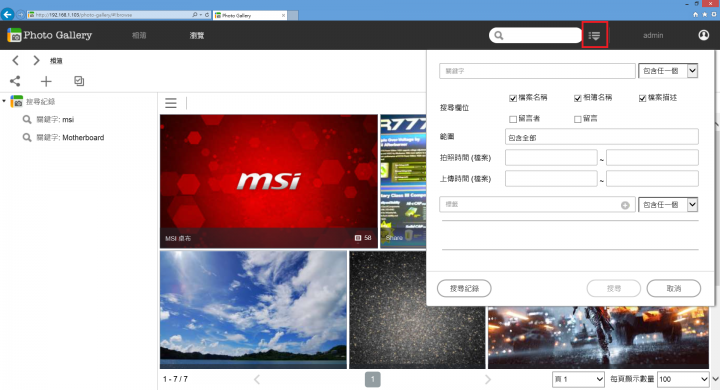The height and width of the screenshot is (390, 720).
Task: Click the 取消 button
Action: tap(674, 288)
